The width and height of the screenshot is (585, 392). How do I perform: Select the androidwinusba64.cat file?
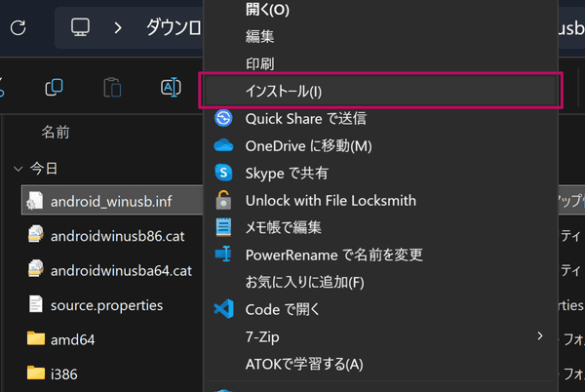121,271
